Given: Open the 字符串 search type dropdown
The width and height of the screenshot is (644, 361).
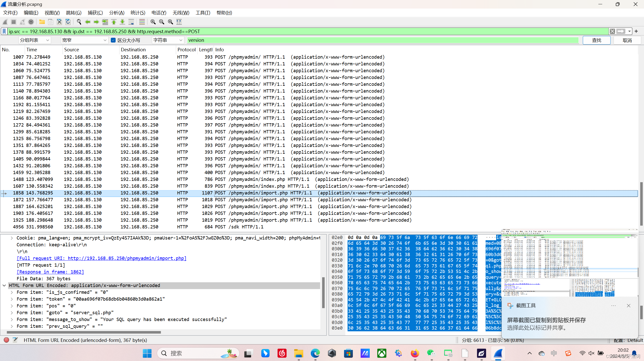Looking at the screenshot, I should [167, 40].
